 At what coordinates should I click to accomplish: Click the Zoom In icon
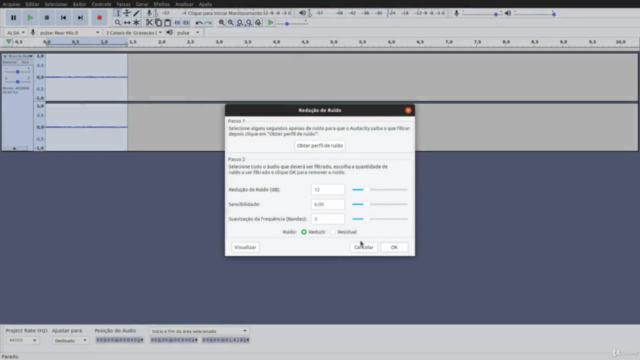click(222, 22)
